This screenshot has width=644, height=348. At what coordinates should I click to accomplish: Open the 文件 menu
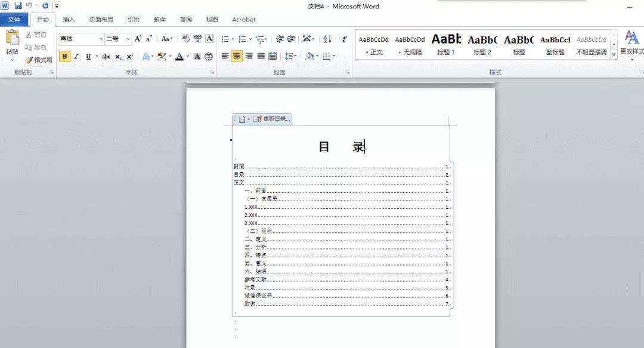tap(15, 19)
